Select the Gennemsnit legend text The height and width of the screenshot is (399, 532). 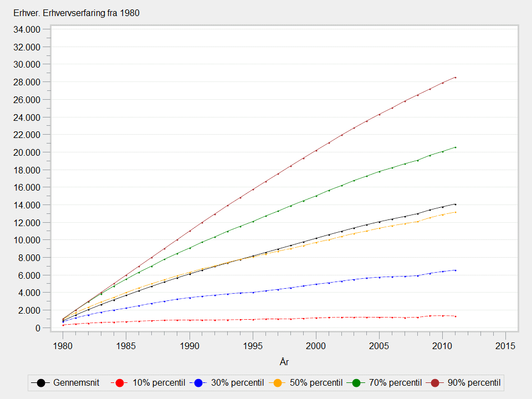pos(77,383)
